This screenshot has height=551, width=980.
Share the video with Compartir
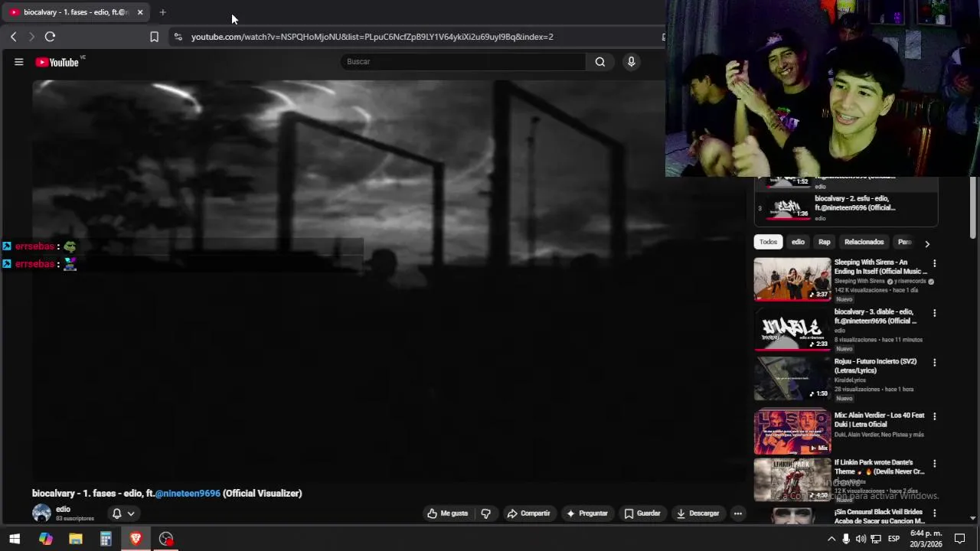pos(528,514)
